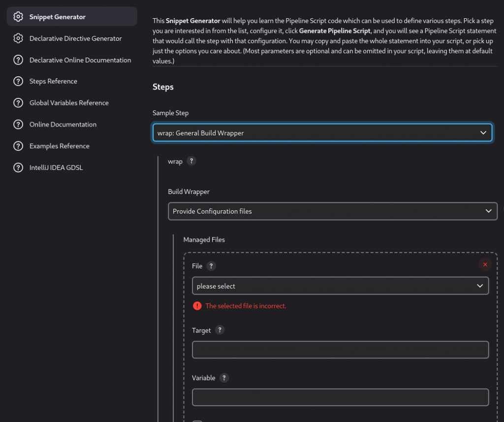
Task: Open help for the wrap step
Action: 191,161
